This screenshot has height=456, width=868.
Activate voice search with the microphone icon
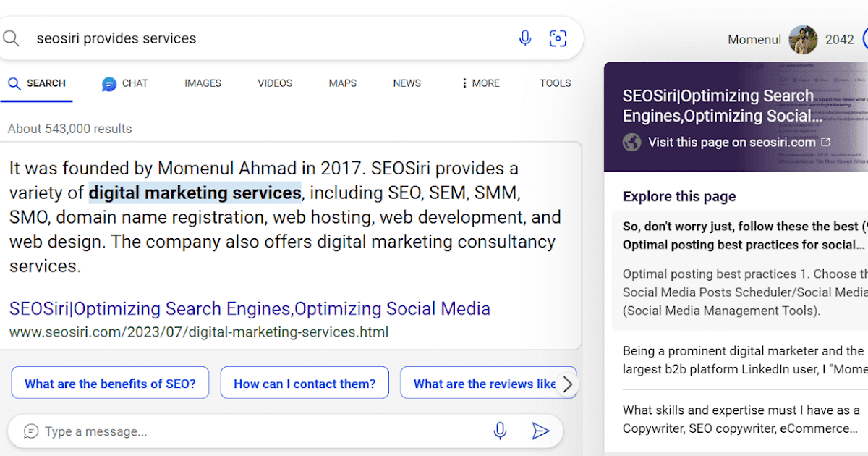pyautogui.click(x=525, y=38)
